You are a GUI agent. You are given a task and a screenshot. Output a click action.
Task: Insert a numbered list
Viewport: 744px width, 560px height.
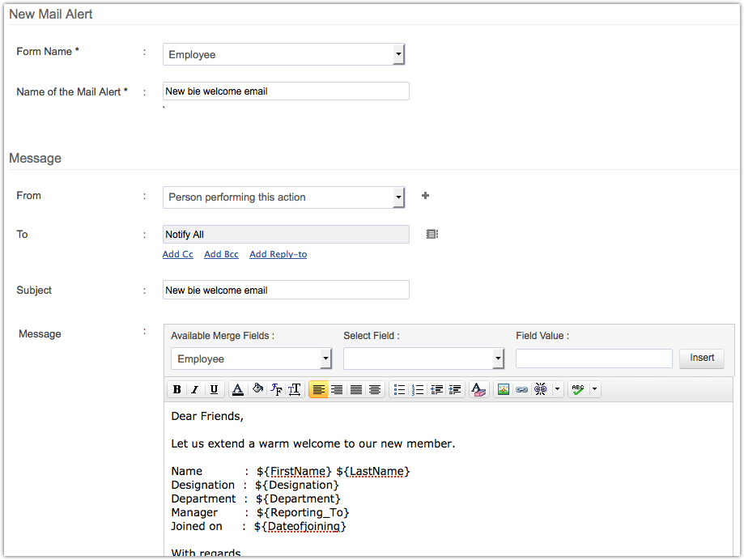point(418,389)
